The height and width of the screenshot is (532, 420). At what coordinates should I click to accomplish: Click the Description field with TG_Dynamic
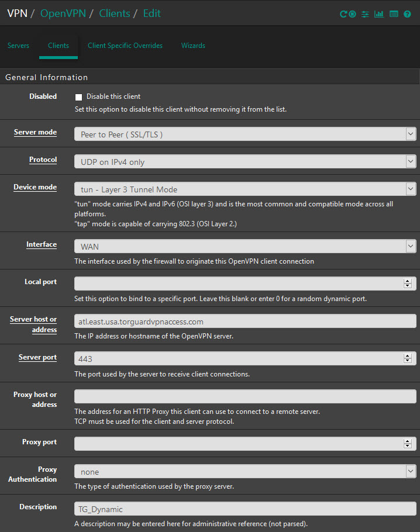click(x=245, y=509)
